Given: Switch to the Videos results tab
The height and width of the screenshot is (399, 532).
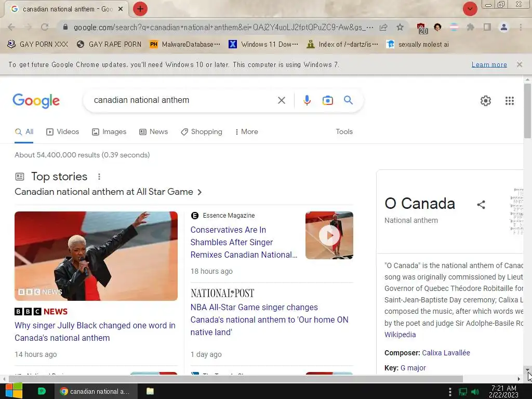Looking at the screenshot, I should tap(63, 131).
